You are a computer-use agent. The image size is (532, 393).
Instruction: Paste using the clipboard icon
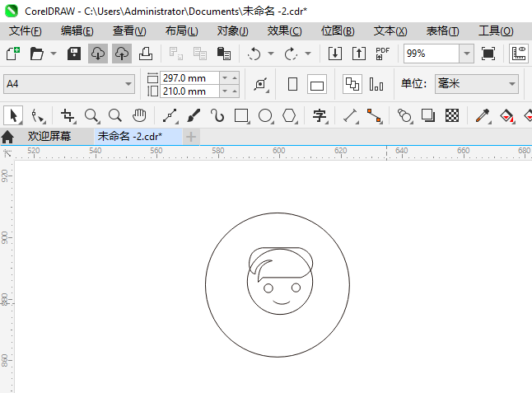coord(224,54)
